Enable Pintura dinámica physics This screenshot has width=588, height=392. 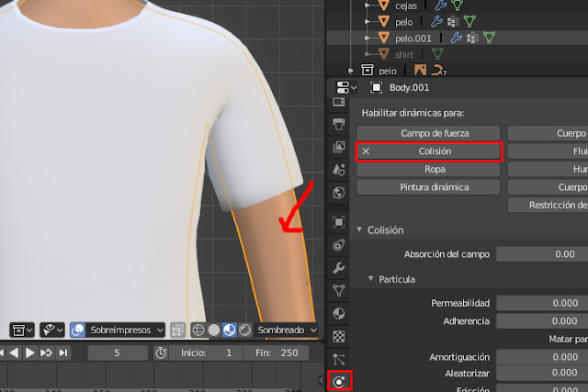(x=428, y=187)
